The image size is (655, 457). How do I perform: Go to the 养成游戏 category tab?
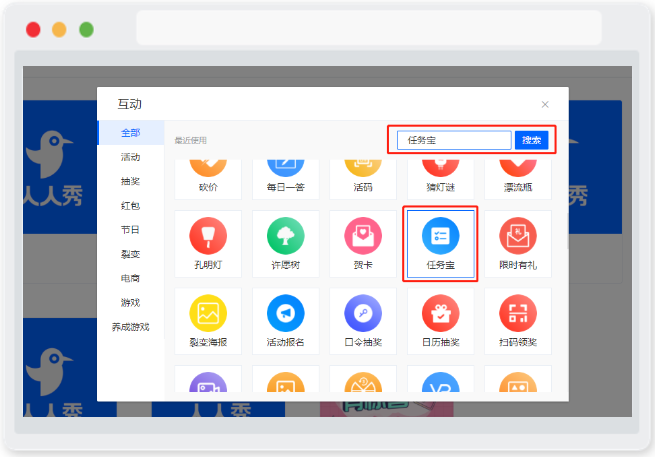130,327
